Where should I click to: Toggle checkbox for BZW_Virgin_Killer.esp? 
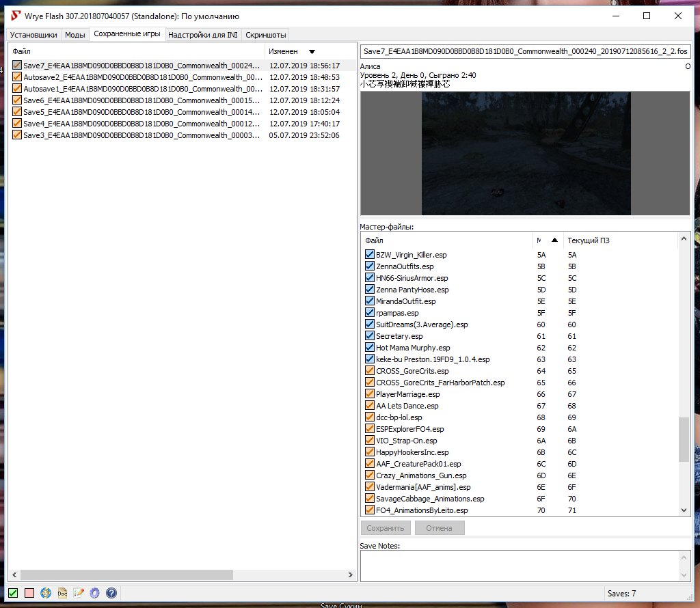point(370,255)
